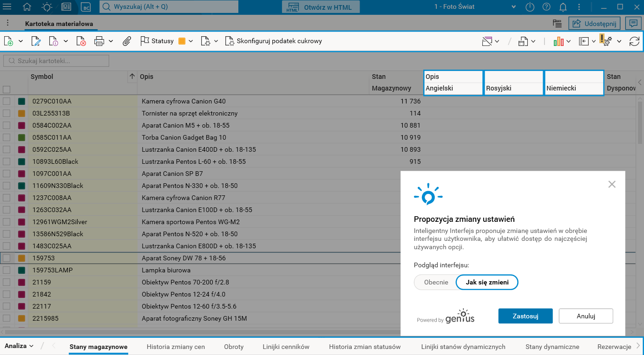Open the Genius lightbulb icon in title bar
The image size is (644, 355).
tap(47, 7)
